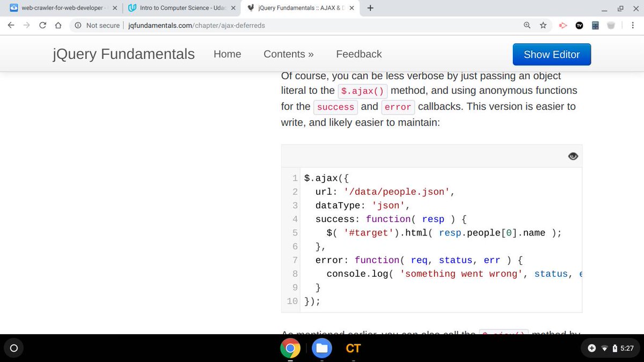Click line number 10 in code gutter
This screenshot has height=362, width=644.
(292, 301)
